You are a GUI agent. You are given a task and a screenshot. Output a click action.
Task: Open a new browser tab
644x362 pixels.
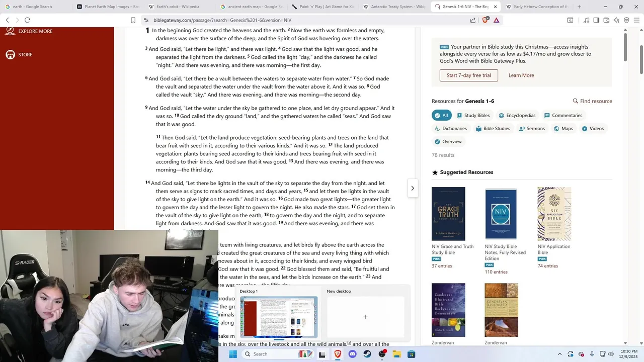[x=579, y=7]
